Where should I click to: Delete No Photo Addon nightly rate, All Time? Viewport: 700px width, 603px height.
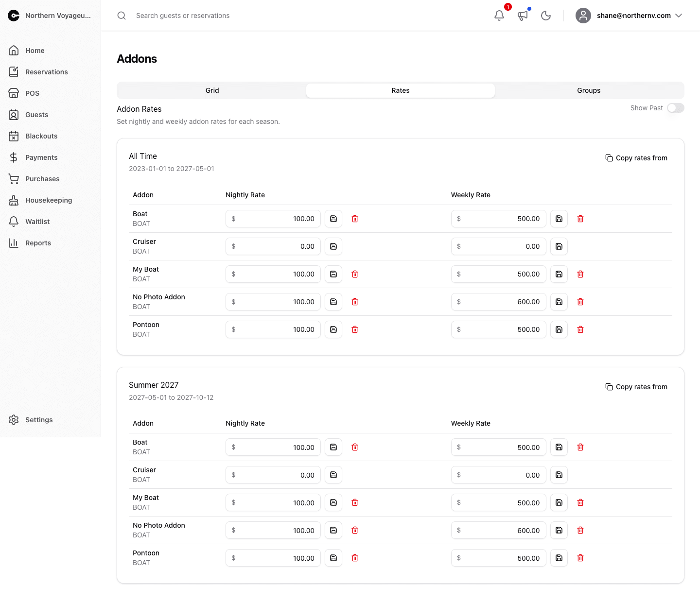355,302
